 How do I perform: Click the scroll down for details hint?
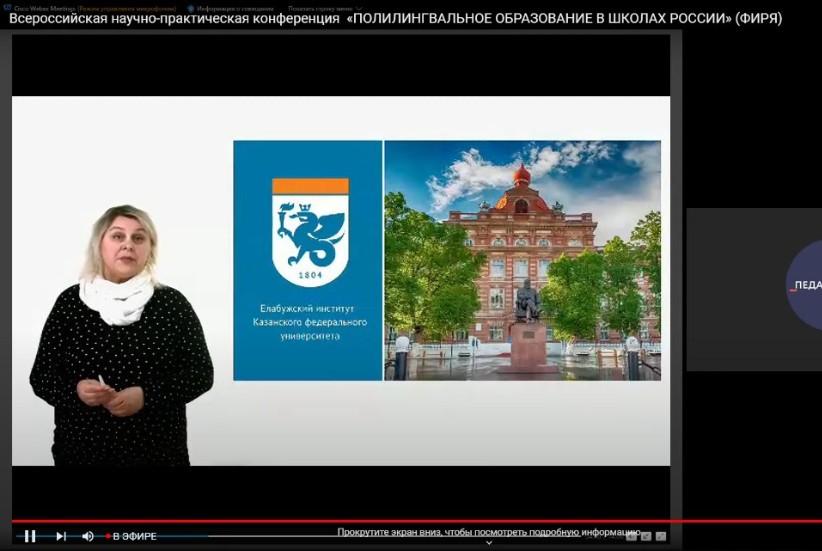[x=488, y=532]
